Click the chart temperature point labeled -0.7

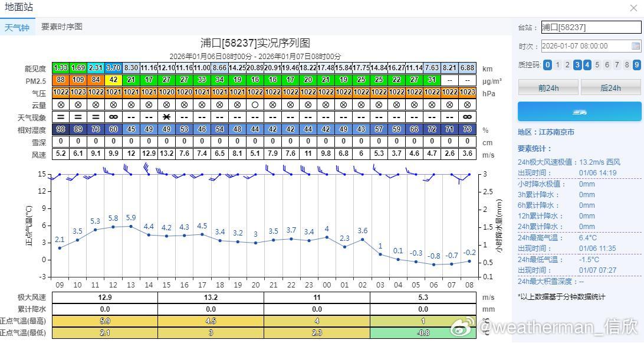pyautogui.click(x=451, y=264)
